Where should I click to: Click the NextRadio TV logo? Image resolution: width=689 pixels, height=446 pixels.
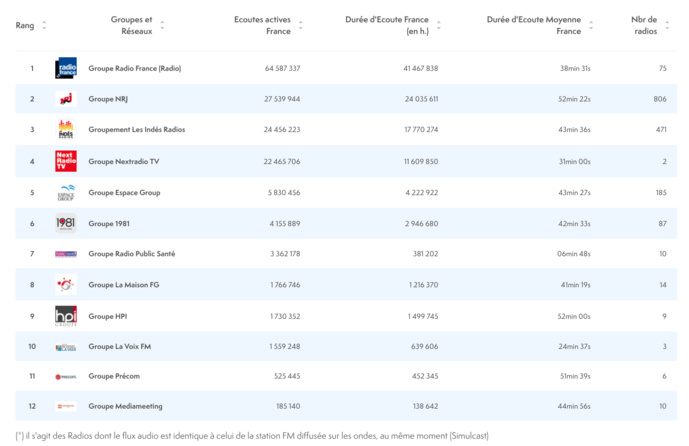(x=66, y=161)
